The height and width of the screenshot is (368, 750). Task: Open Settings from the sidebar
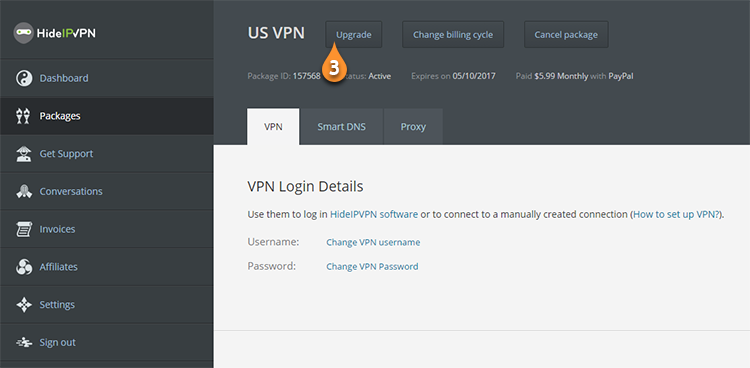pyautogui.click(x=107, y=305)
